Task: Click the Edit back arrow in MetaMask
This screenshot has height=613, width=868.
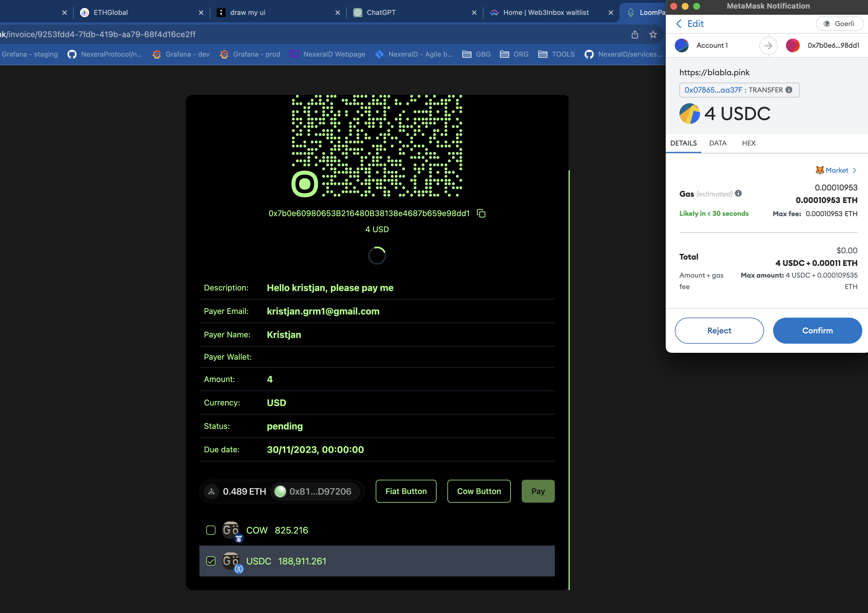Action: (679, 24)
